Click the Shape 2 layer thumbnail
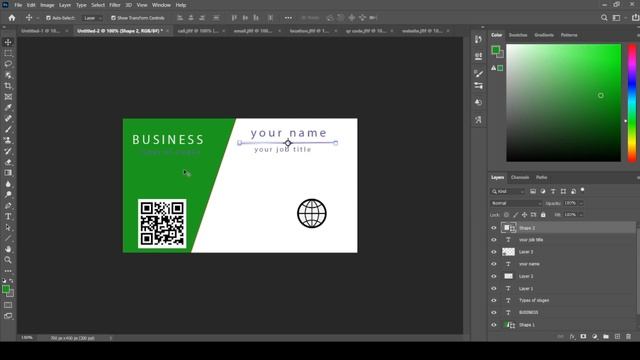This screenshot has height=360, width=640. pos(509,228)
